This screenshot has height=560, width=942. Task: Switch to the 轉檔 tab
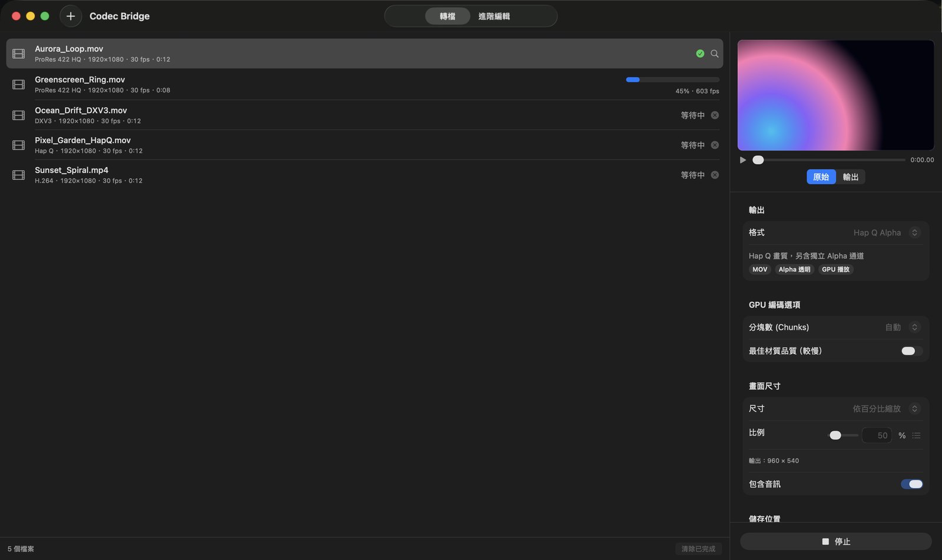click(x=447, y=16)
